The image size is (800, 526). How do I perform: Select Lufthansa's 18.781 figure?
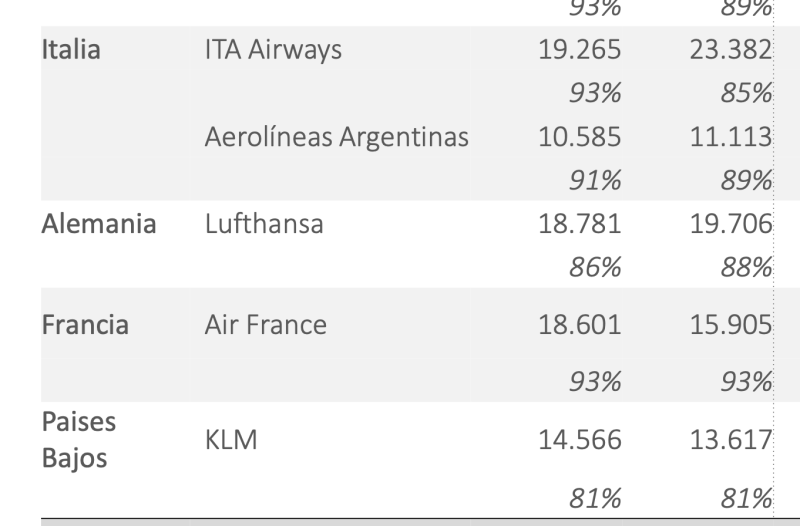[580, 224]
